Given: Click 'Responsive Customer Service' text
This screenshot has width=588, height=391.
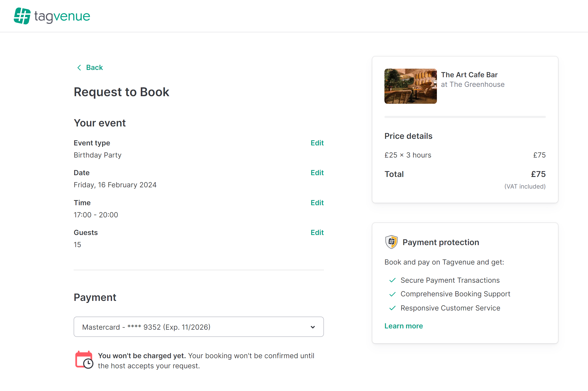Looking at the screenshot, I should coord(450,308).
